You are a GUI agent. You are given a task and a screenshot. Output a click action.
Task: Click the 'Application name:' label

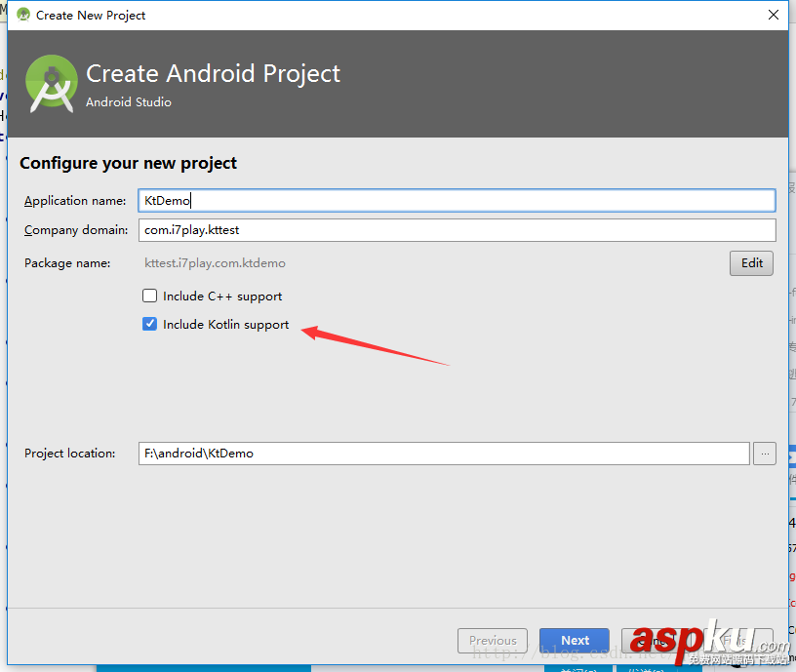pyautogui.click(x=75, y=201)
